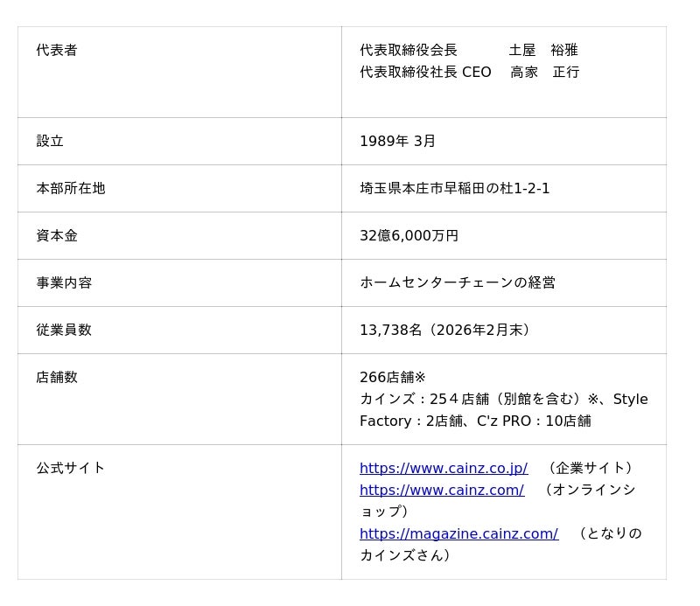Select the text ホームセンターチェーンの経営
The height and width of the screenshot is (606, 700).
tap(458, 283)
